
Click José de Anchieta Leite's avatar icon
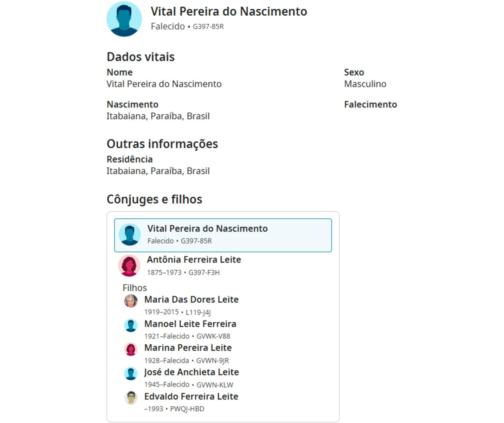(131, 373)
